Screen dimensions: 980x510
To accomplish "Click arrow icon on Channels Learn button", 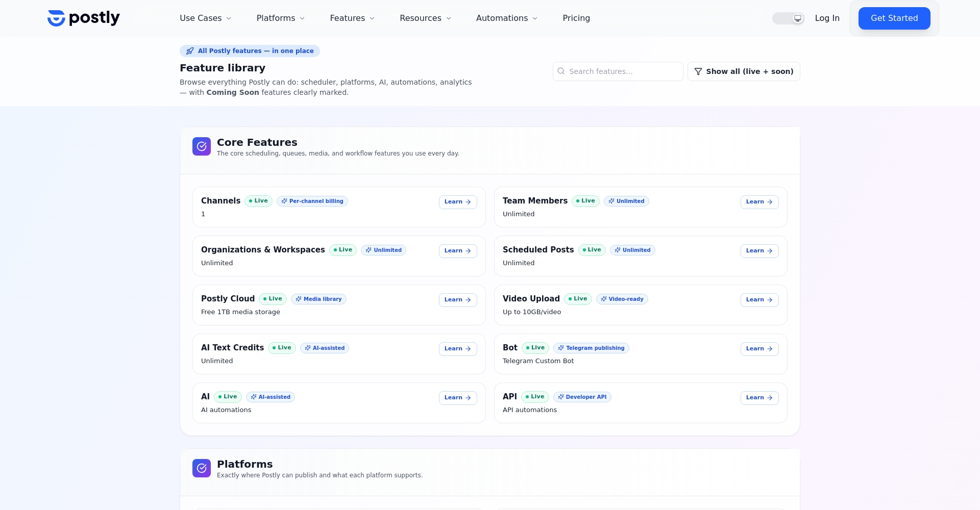I will [468, 202].
